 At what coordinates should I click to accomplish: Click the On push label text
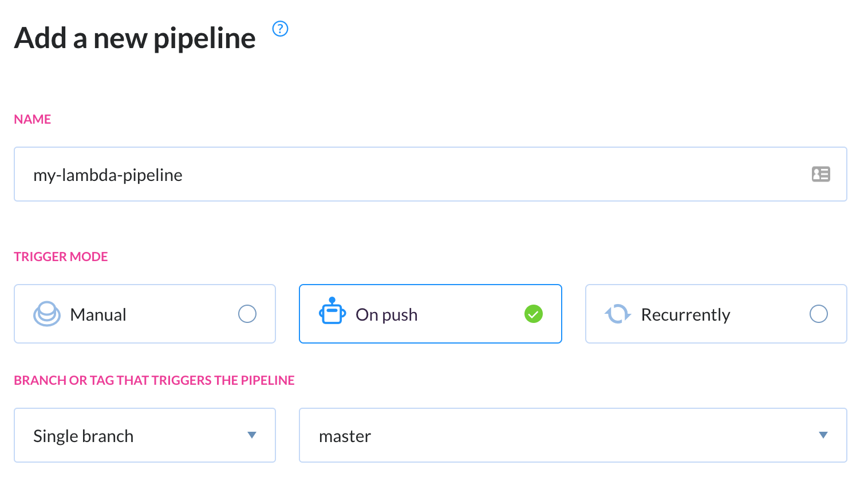(x=386, y=315)
